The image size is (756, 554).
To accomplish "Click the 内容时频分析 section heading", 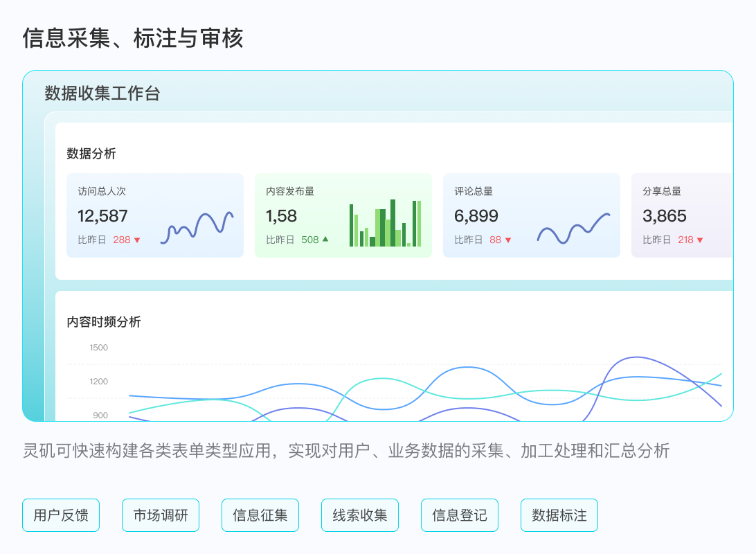I will [x=104, y=322].
